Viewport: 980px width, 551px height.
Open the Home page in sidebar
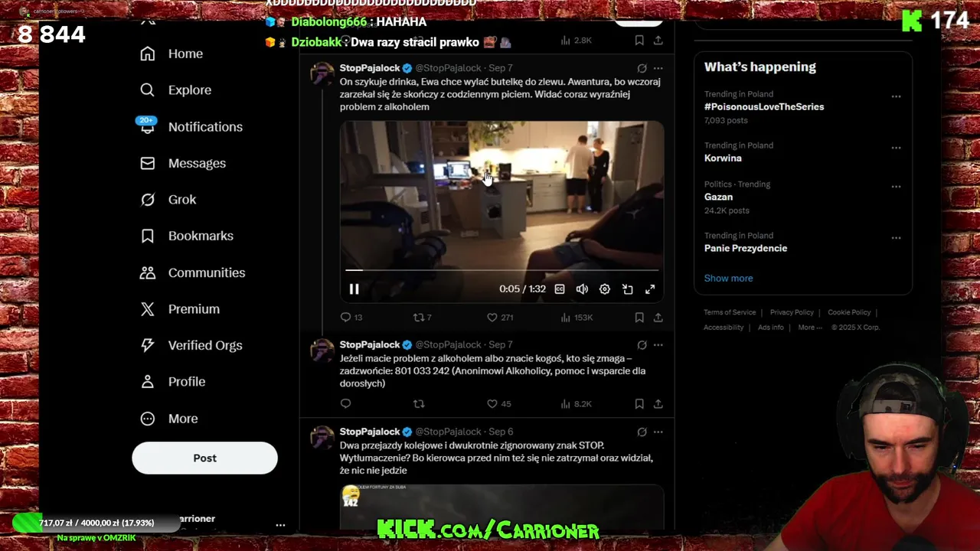coord(171,54)
